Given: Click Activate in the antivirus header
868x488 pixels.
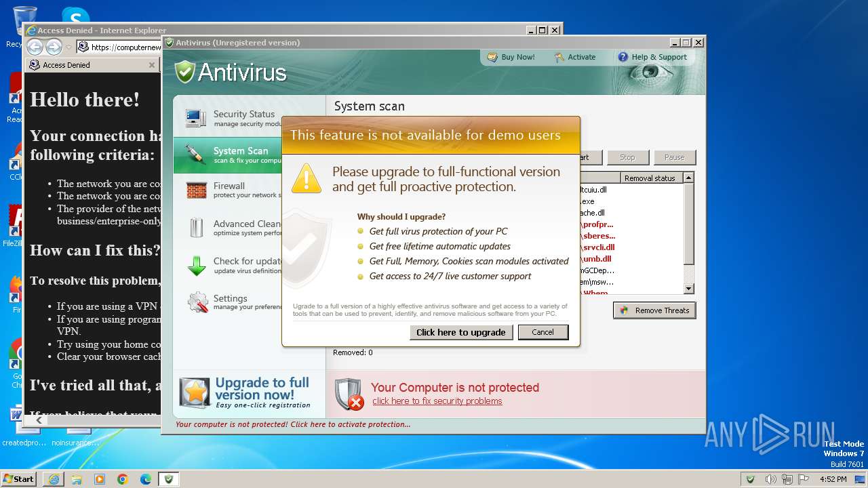Looking at the screenshot, I should coord(575,57).
